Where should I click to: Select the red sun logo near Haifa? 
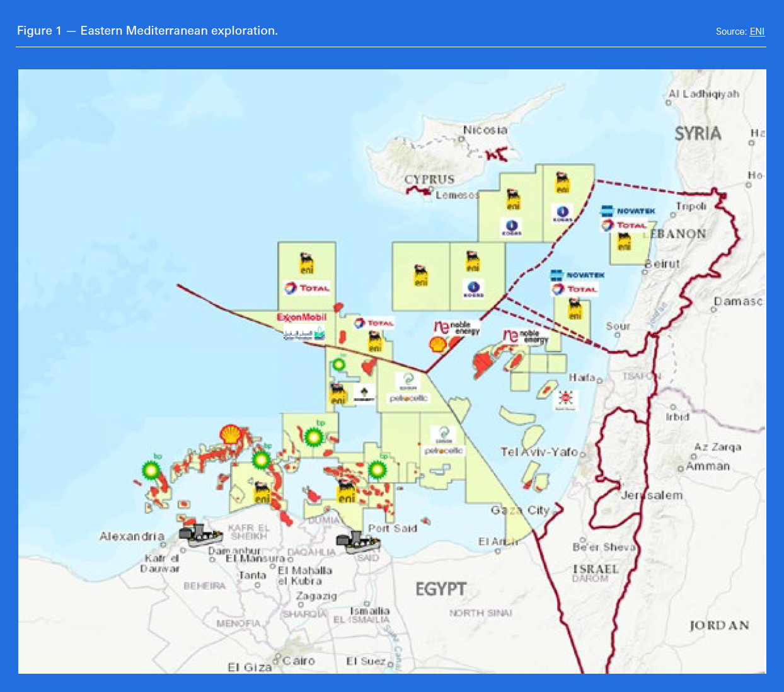pyautogui.click(x=565, y=398)
